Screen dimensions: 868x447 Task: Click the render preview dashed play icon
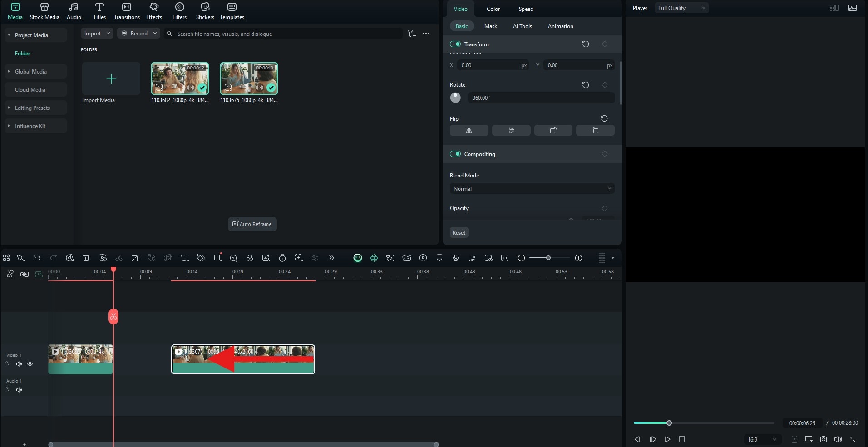click(x=423, y=258)
